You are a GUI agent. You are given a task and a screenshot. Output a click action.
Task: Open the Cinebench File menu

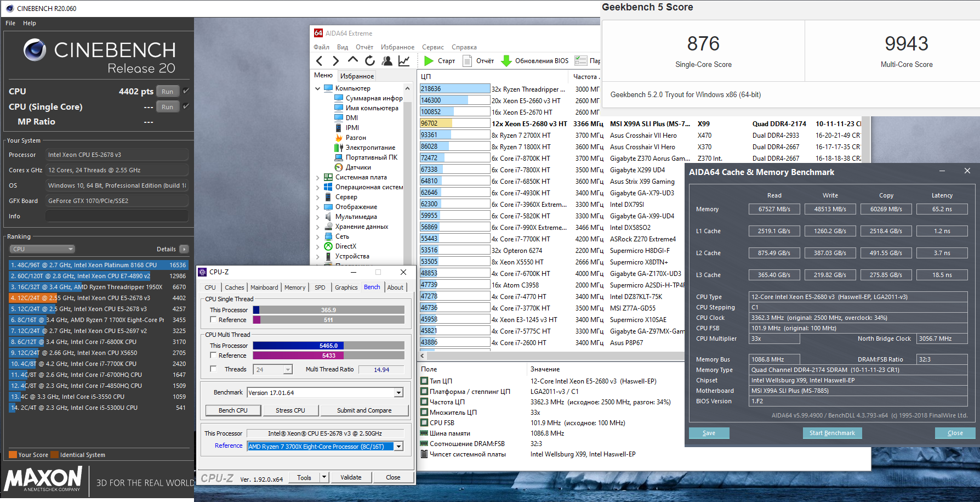point(10,23)
